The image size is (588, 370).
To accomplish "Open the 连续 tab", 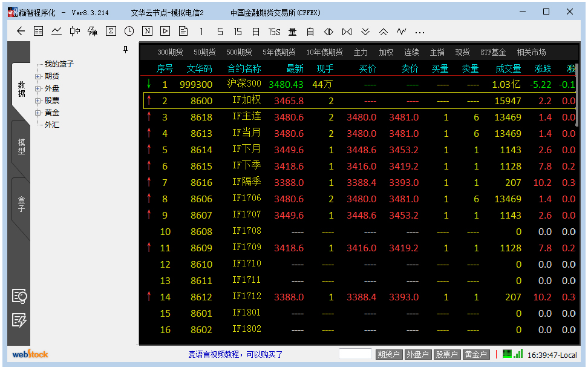I will [x=411, y=52].
